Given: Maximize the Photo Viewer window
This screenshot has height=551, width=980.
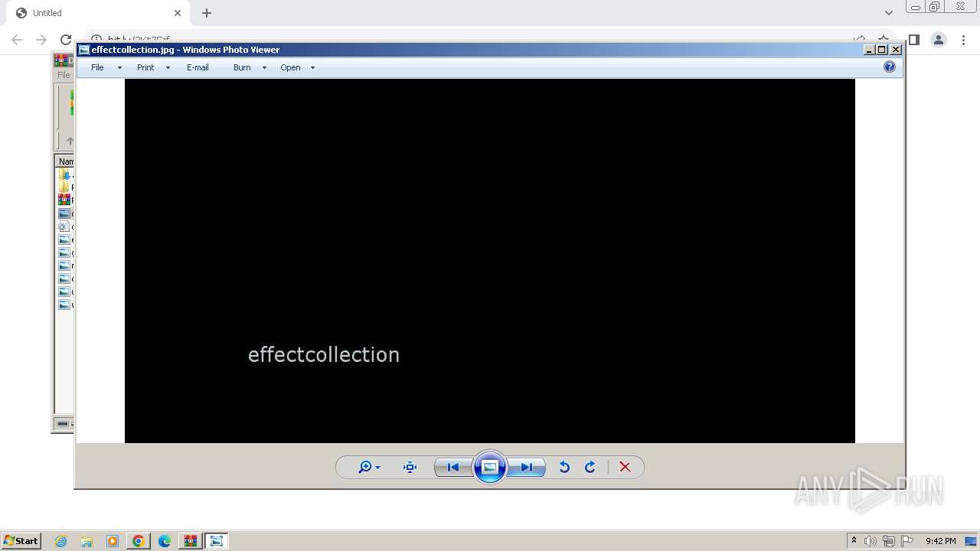Looking at the screenshot, I should [882, 50].
